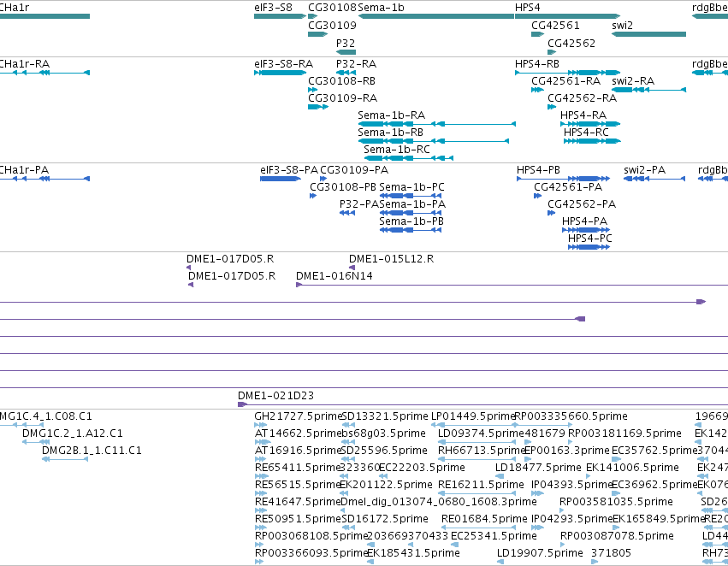Select the eIF3-S8-RA transcript
The height and width of the screenshot is (566, 728).
coord(283,63)
